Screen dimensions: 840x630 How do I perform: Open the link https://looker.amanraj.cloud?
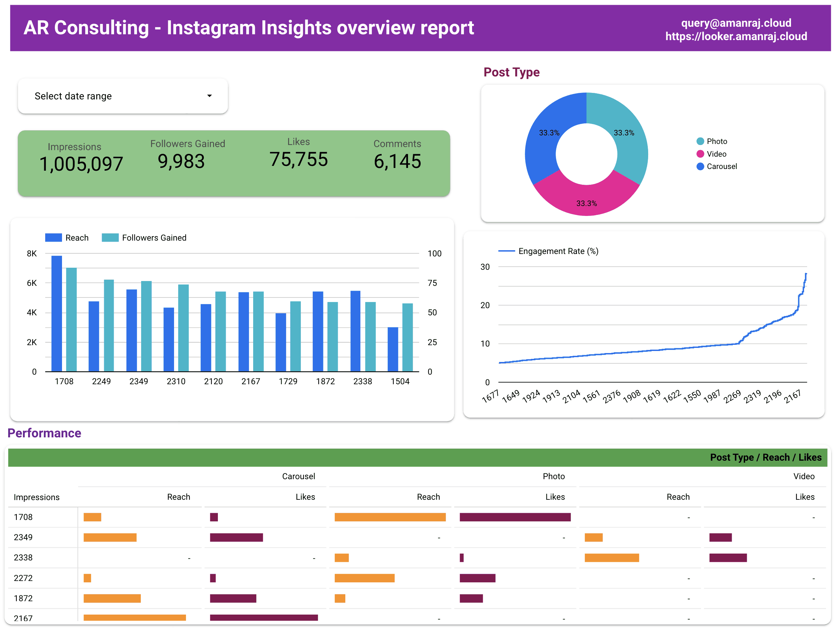736,36
